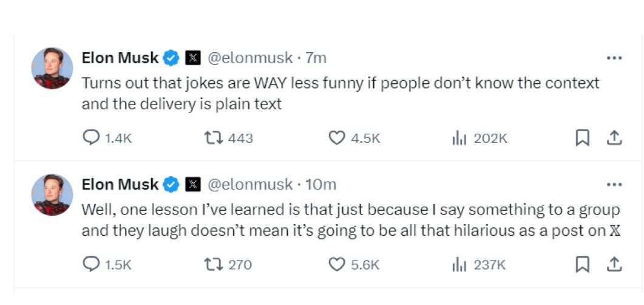Screen dimensions: 644x305
Task: Like the post with 5.6K likes
Action: click(337, 264)
